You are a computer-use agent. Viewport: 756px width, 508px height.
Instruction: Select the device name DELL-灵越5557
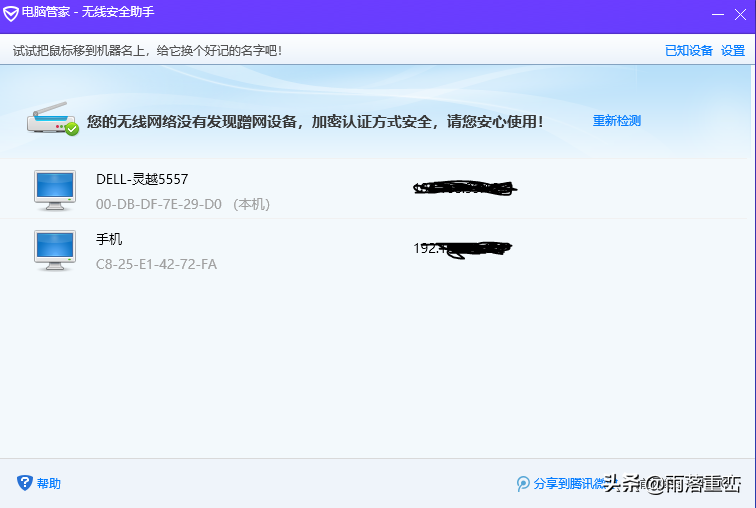pos(142,179)
